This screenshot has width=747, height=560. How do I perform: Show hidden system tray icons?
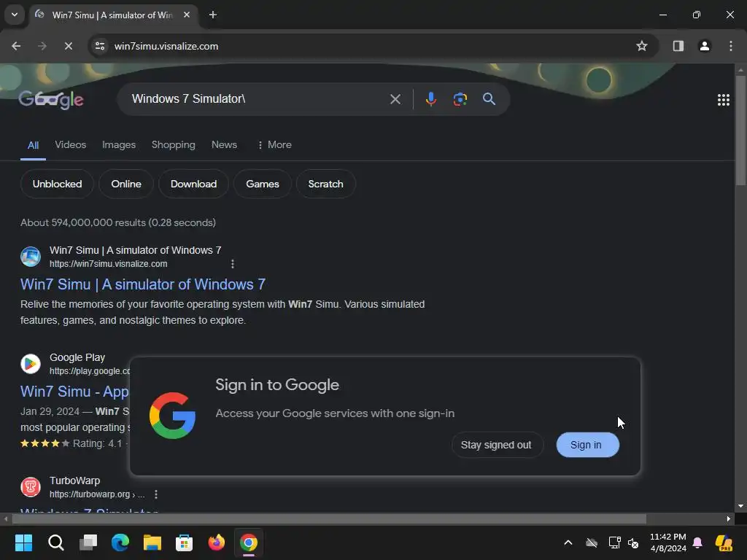568,542
